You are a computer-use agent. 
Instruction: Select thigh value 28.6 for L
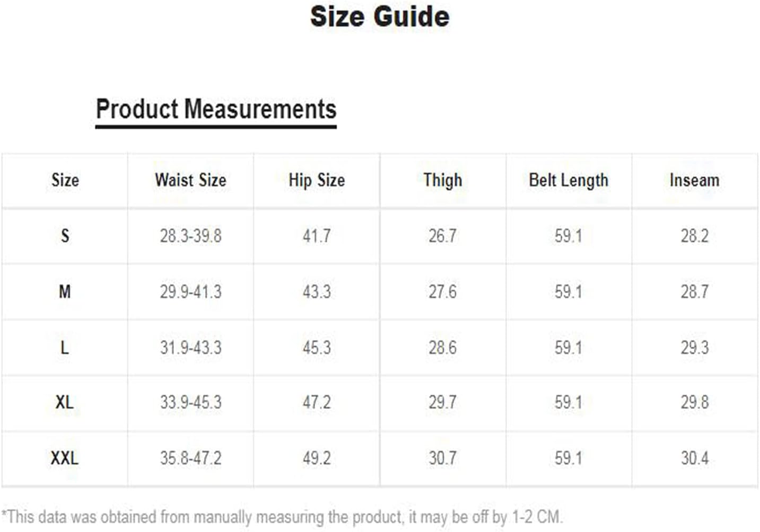click(x=442, y=348)
